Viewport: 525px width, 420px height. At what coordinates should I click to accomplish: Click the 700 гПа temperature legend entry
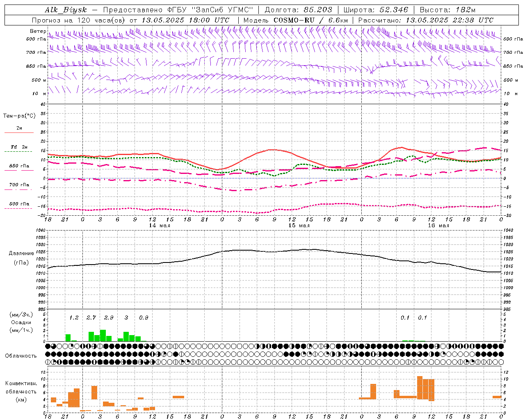(x=19, y=185)
